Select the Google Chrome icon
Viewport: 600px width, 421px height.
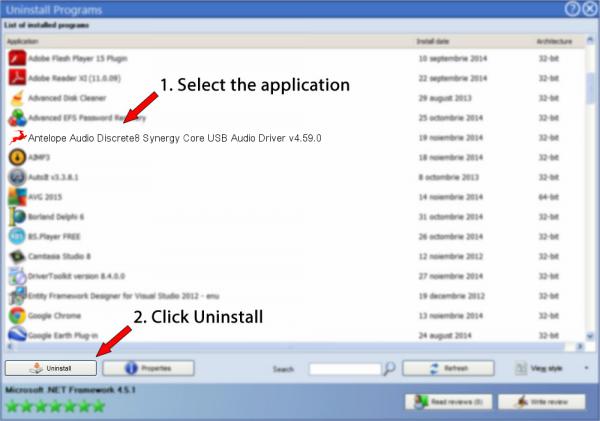pyautogui.click(x=17, y=316)
